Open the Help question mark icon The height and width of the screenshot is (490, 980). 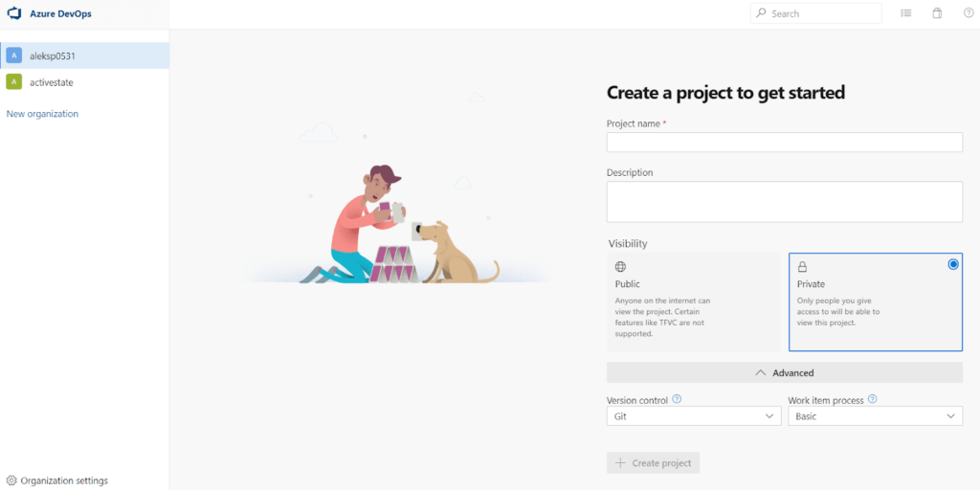pyautogui.click(x=968, y=13)
